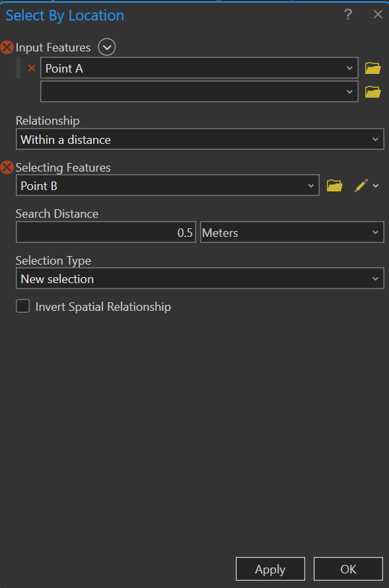Open the browse folder for Point A
The height and width of the screenshot is (588, 389).
pyautogui.click(x=372, y=67)
